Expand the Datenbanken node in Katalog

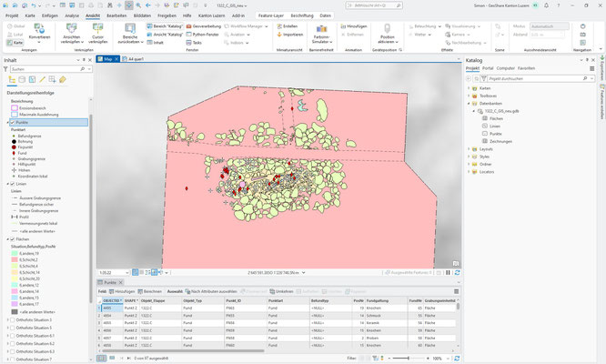(468, 103)
